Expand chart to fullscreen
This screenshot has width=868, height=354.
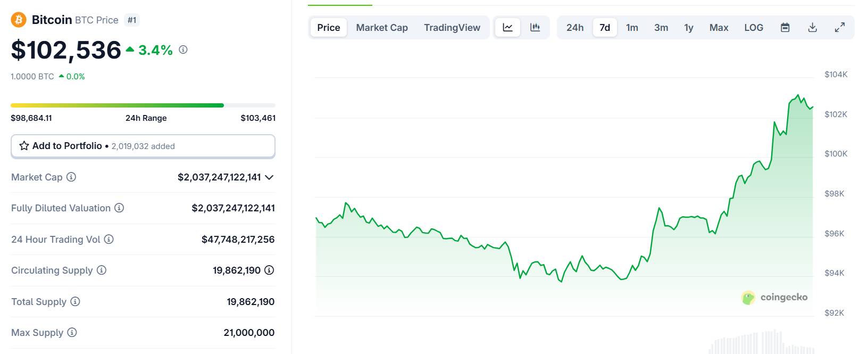[x=840, y=28]
